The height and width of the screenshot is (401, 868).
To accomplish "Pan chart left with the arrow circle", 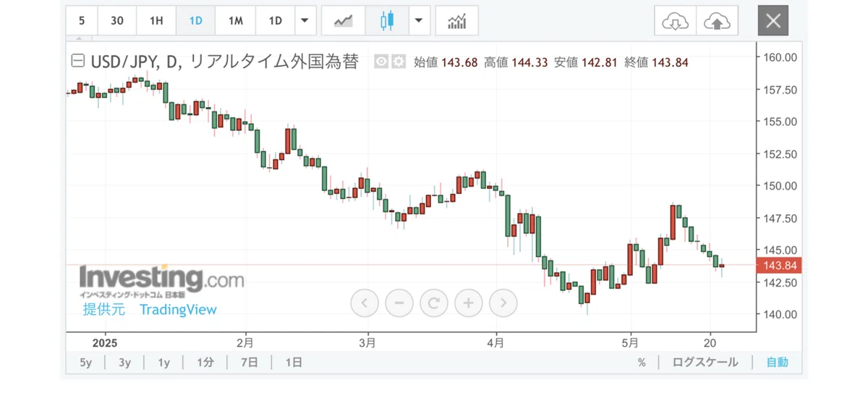I will click(x=365, y=303).
